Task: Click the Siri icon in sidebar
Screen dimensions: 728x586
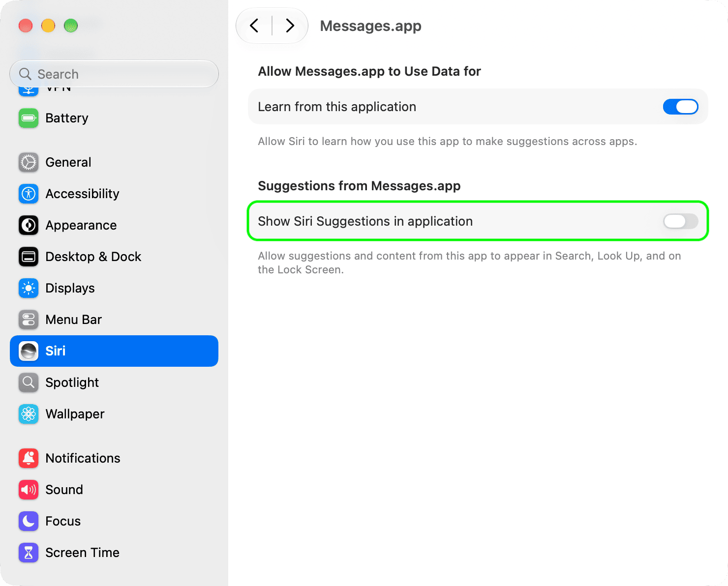Action: coord(29,351)
